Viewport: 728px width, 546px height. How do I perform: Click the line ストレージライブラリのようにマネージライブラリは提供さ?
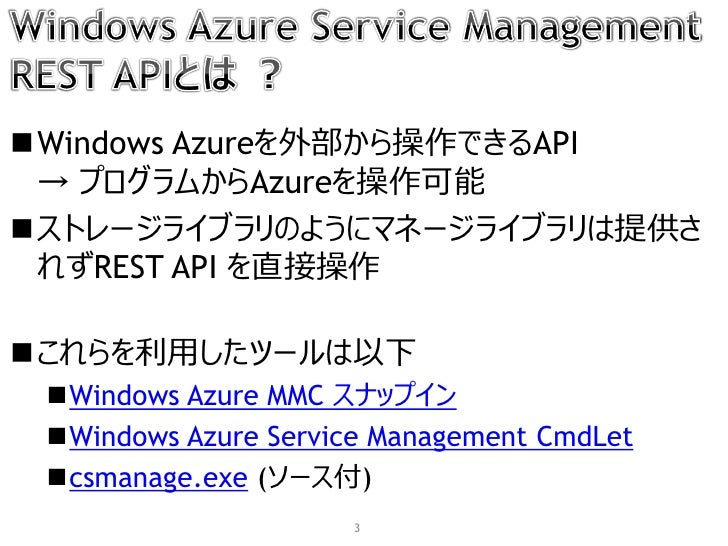point(369,228)
